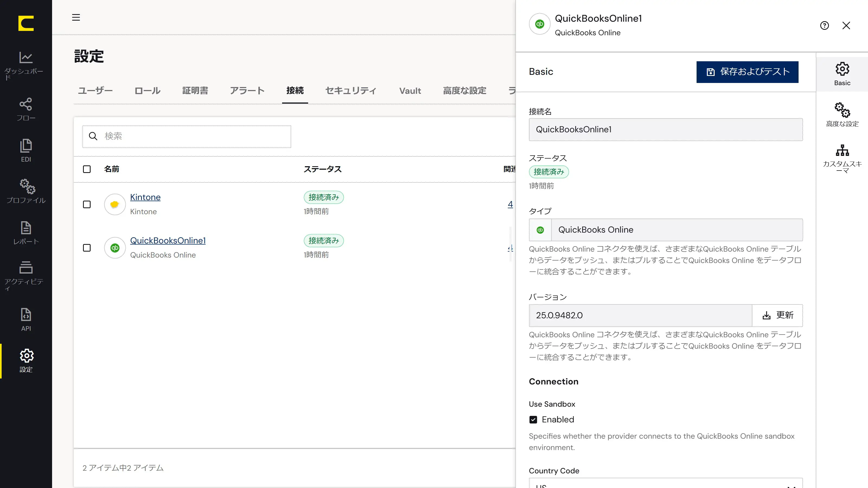Open 高度な設定 panel section icon

(x=842, y=110)
